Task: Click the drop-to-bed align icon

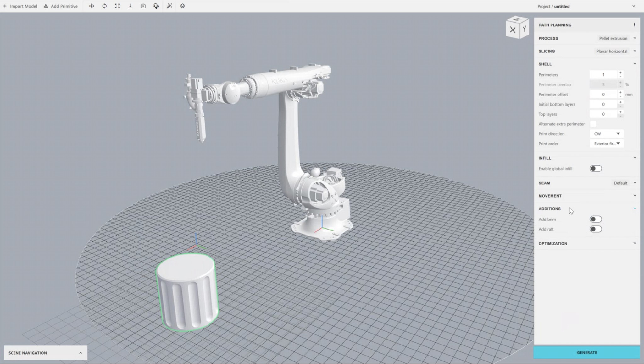Action: click(130, 6)
